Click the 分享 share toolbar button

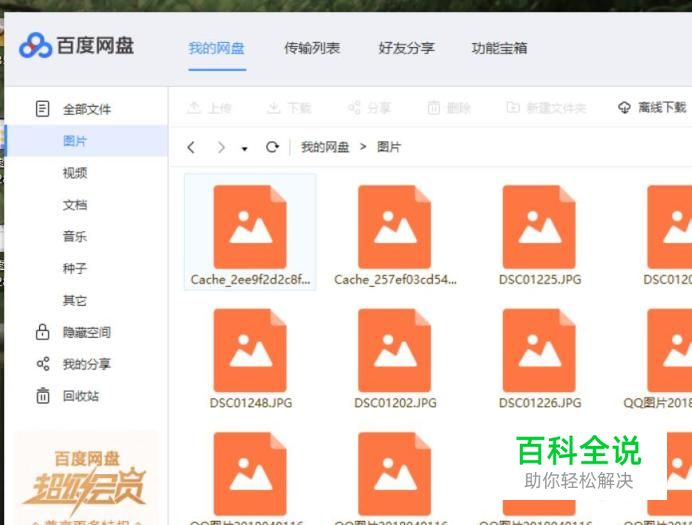369,108
